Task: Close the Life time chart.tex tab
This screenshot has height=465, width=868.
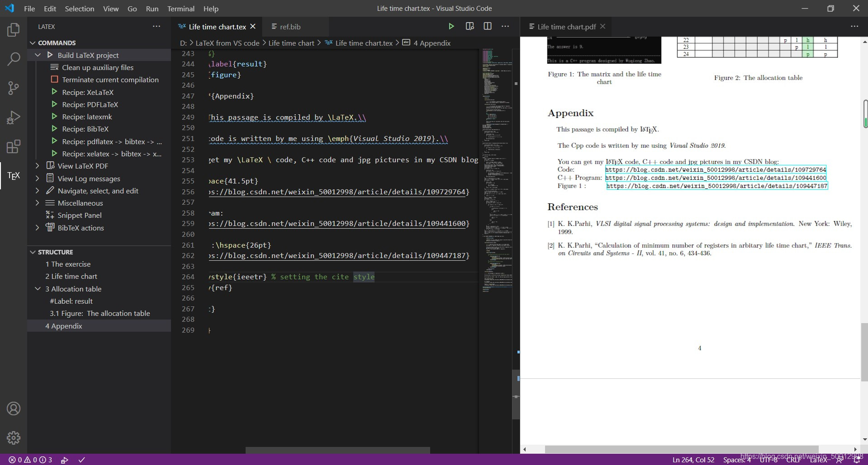Action: (253, 27)
